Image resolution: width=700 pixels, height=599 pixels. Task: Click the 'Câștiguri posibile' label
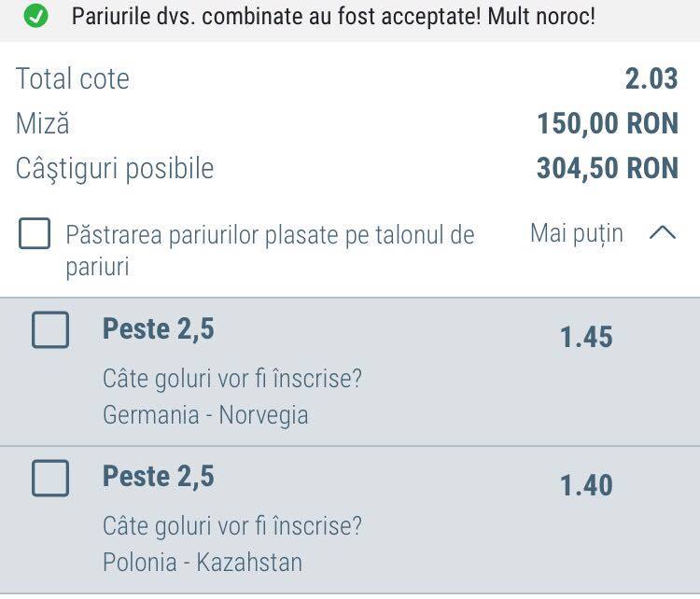[115, 170]
